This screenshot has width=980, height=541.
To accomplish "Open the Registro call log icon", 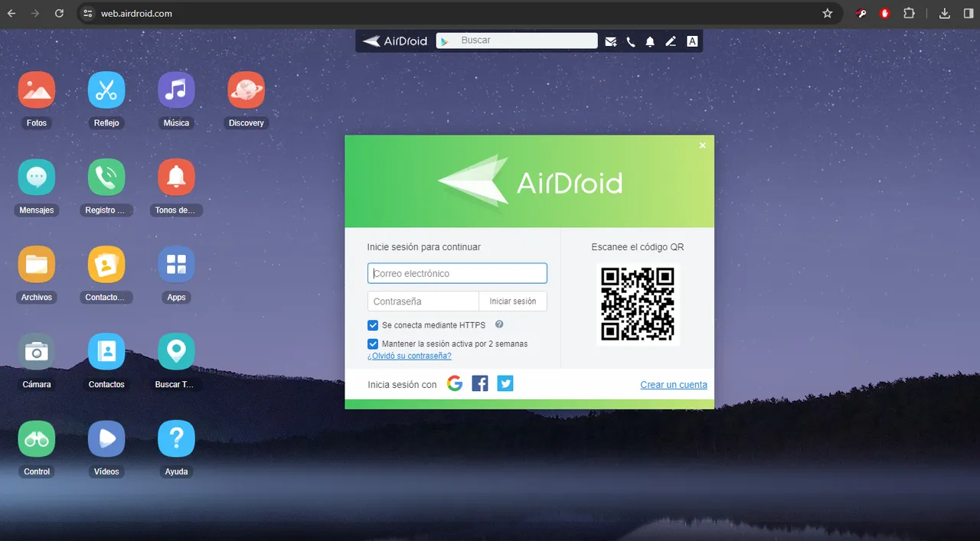I will [106, 178].
